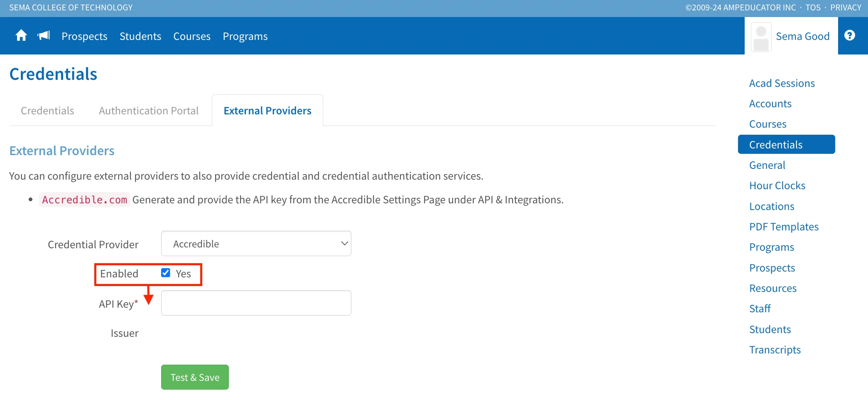Open the announcements megaphone icon

(44, 36)
